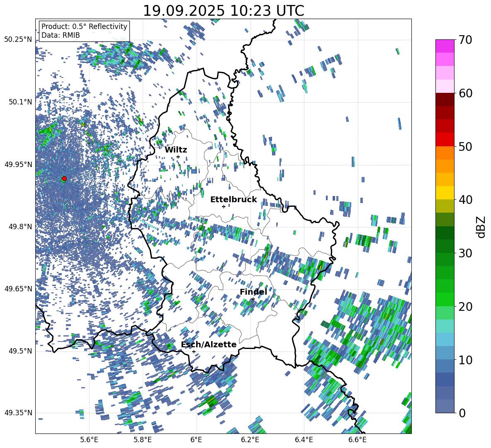Click the Findel location label
491x448 pixels.
pyautogui.click(x=253, y=292)
